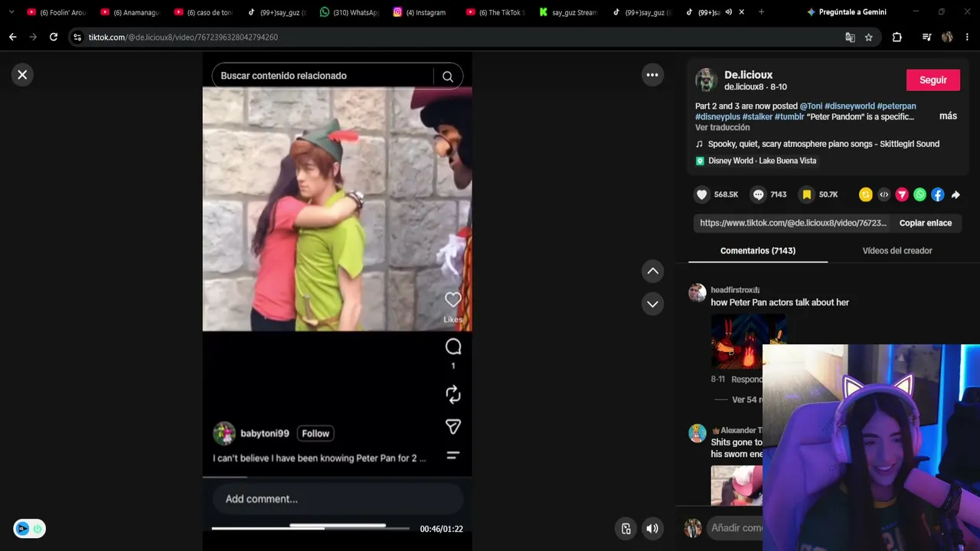Go to the previous video
980x551 pixels.
(652, 271)
